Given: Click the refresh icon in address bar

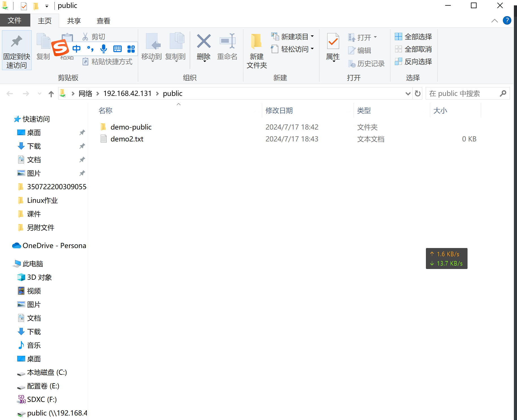Looking at the screenshot, I should [417, 93].
